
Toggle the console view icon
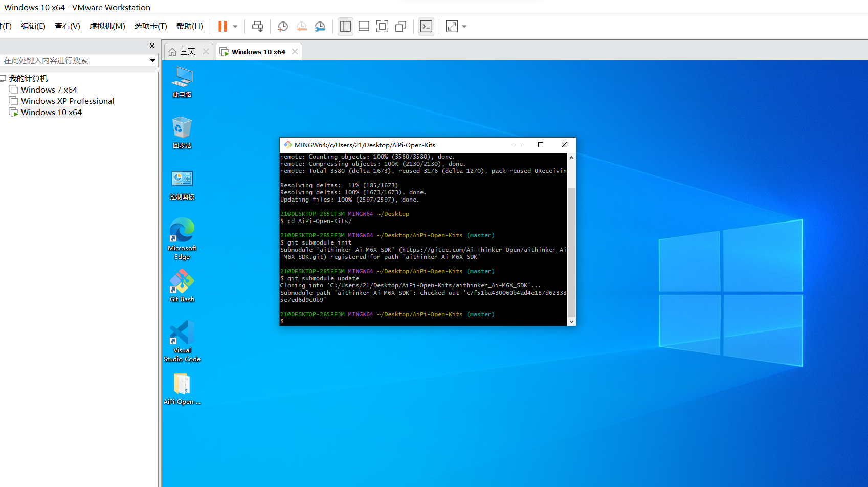click(x=426, y=26)
